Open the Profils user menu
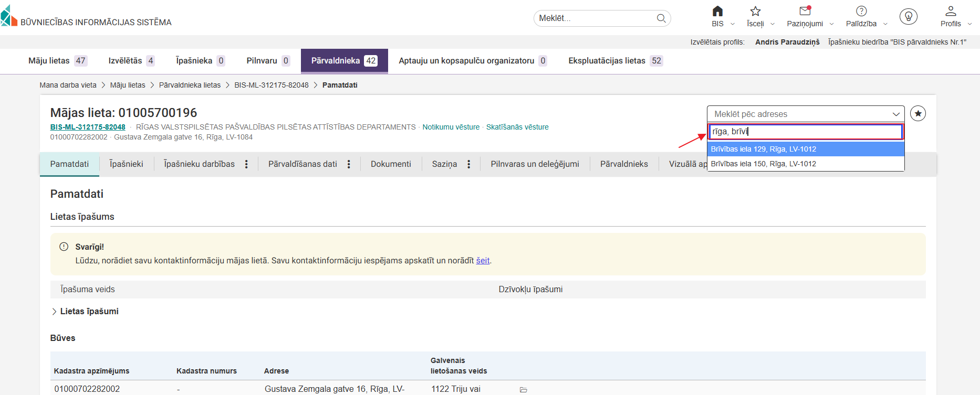The image size is (980, 395). point(951,12)
